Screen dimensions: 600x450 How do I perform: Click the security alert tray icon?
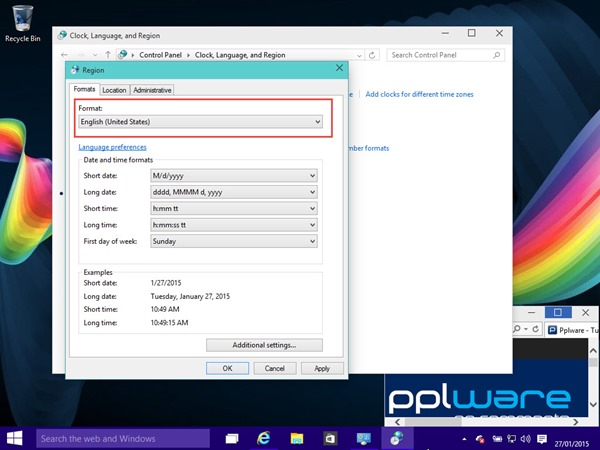pyautogui.click(x=479, y=439)
